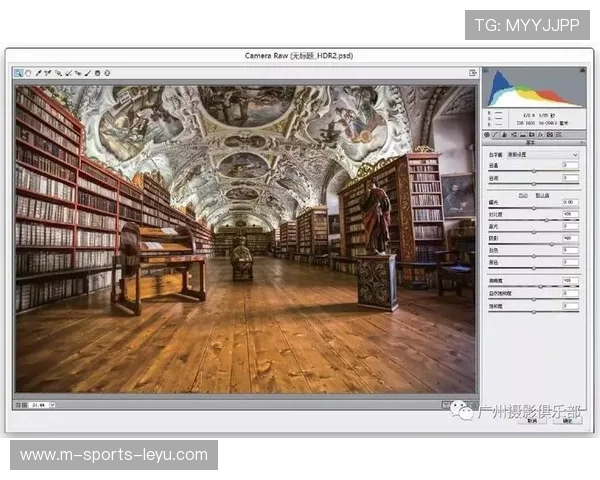Screen dimensions: 600x480
Task: Activate the Graduated Filter tool
Action: click(x=98, y=73)
